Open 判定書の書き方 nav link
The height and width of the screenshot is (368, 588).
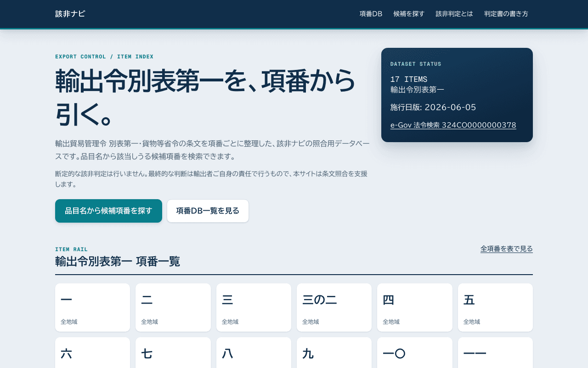[x=506, y=14]
